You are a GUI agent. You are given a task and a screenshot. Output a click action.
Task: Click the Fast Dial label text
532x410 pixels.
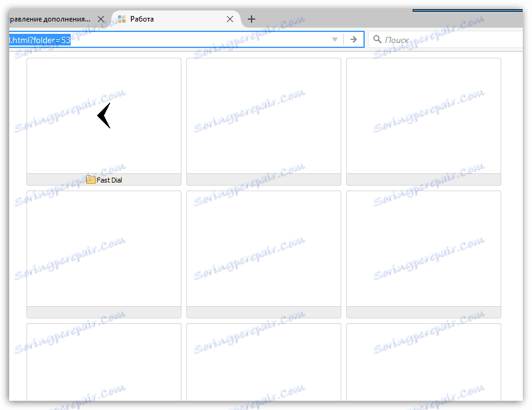click(109, 180)
